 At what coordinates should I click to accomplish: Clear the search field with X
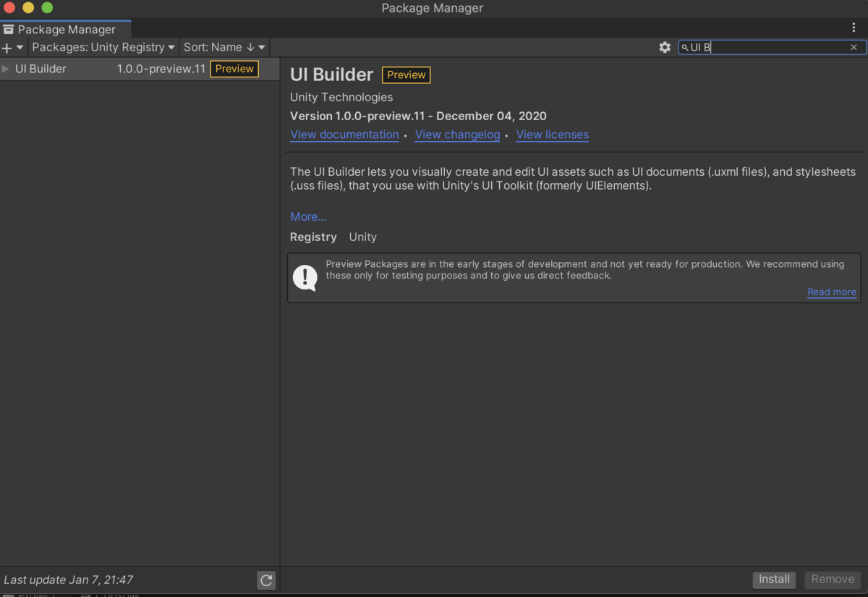click(854, 47)
